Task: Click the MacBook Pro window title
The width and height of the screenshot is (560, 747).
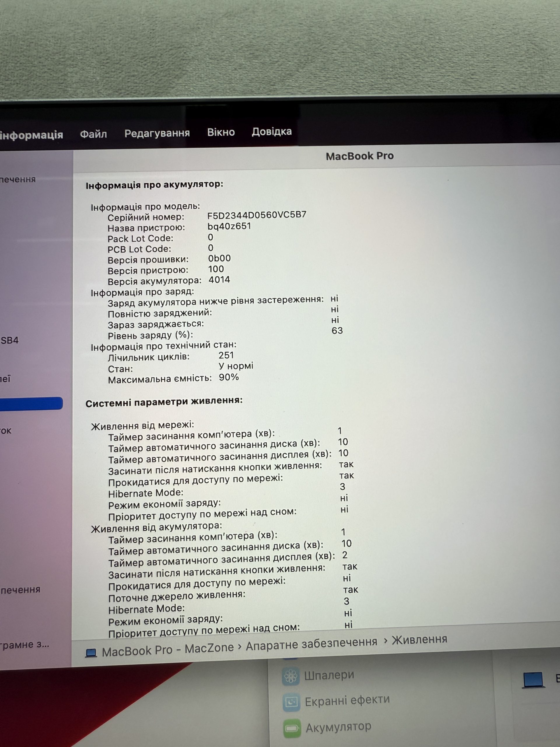Action: point(360,156)
